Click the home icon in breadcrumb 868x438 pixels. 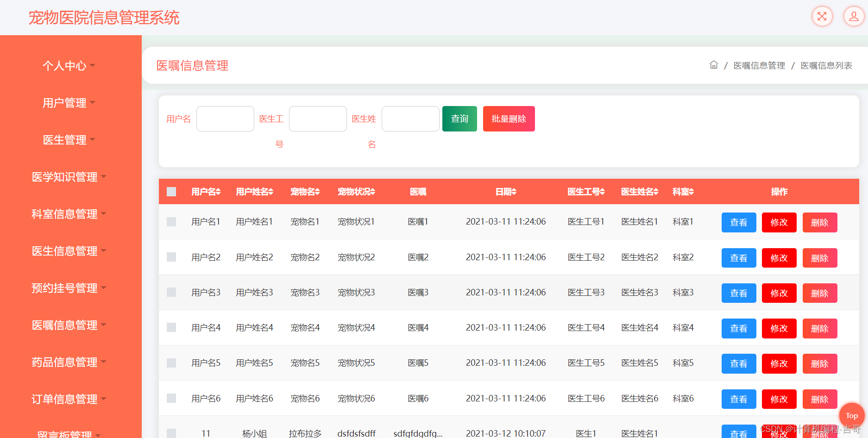(714, 65)
